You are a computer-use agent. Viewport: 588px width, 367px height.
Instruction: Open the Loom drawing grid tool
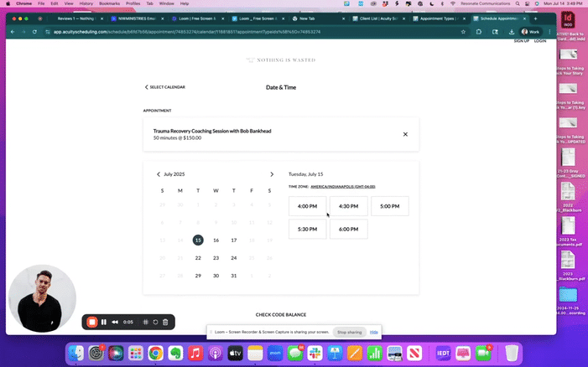[x=145, y=322]
